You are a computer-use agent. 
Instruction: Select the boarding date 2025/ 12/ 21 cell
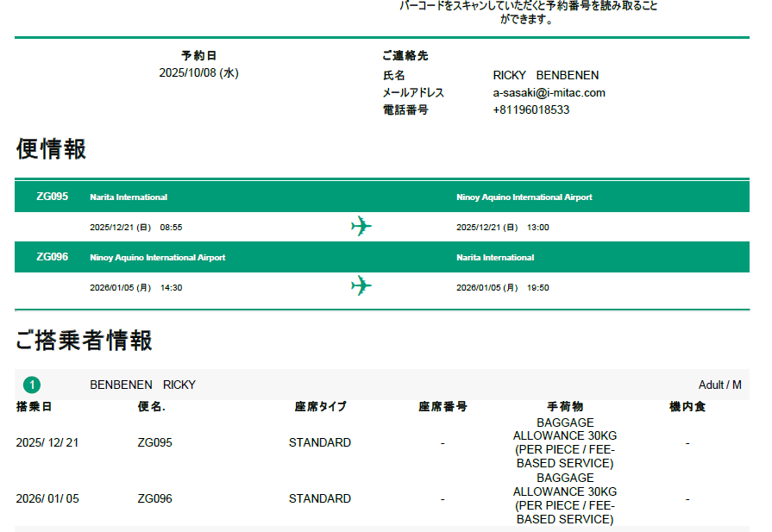pyautogui.click(x=47, y=443)
